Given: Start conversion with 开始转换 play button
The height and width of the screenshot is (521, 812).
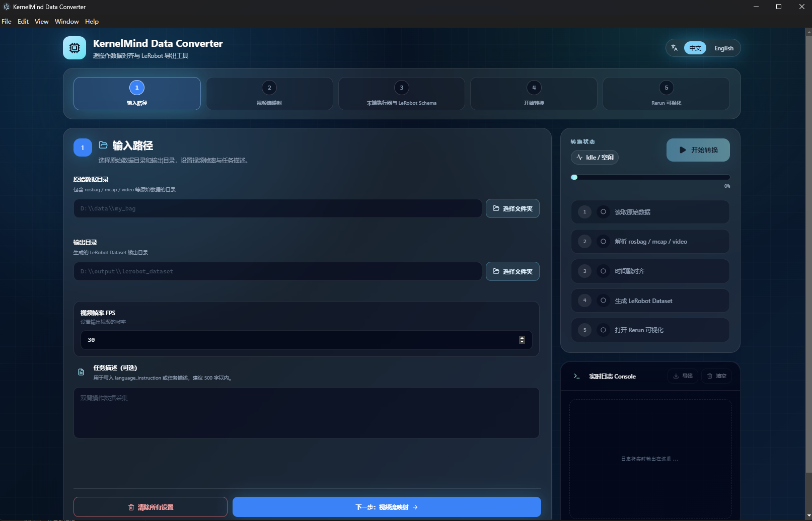Looking at the screenshot, I should tap(698, 150).
